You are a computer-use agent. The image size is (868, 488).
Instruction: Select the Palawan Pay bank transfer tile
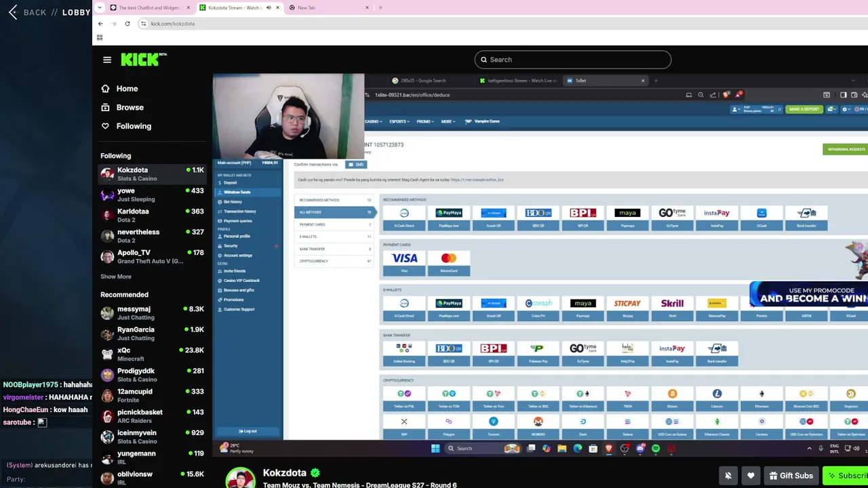click(x=538, y=352)
